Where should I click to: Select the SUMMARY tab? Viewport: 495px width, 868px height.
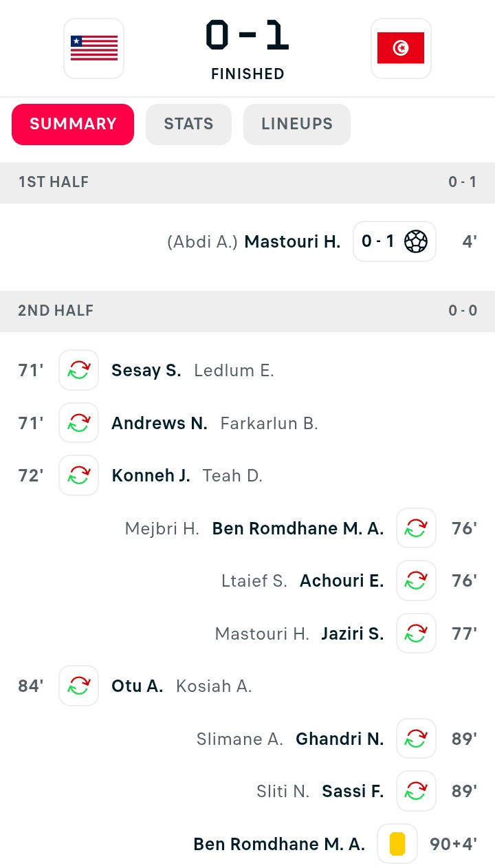pyautogui.click(x=73, y=124)
